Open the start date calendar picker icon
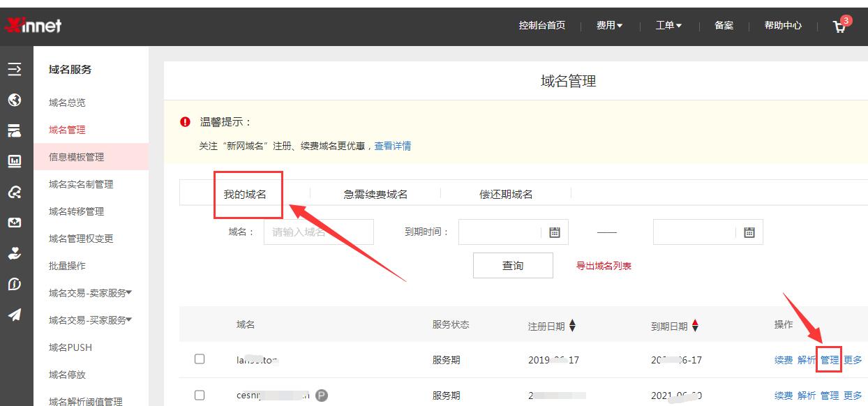This screenshot has height=406, width=868. (x=555, y=232)
